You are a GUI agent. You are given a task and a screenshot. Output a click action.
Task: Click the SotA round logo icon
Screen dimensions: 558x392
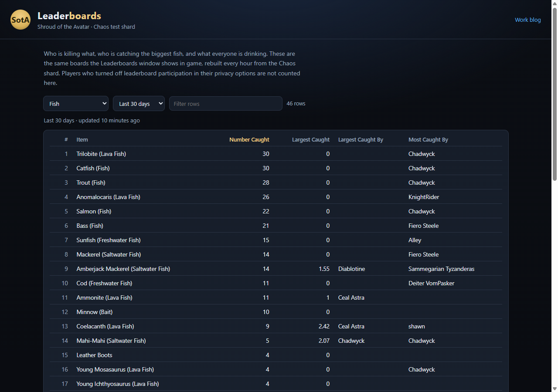click(x=20, y=20)
